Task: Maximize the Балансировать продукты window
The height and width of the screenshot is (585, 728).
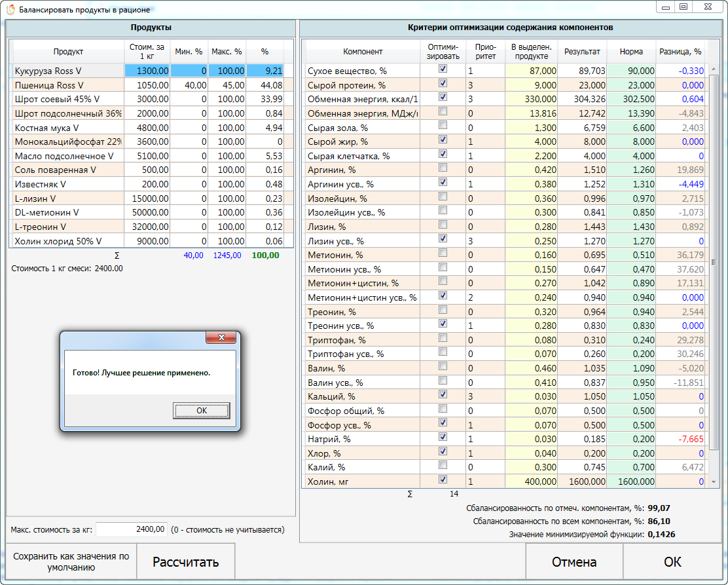Action: (x=683, y=7)
